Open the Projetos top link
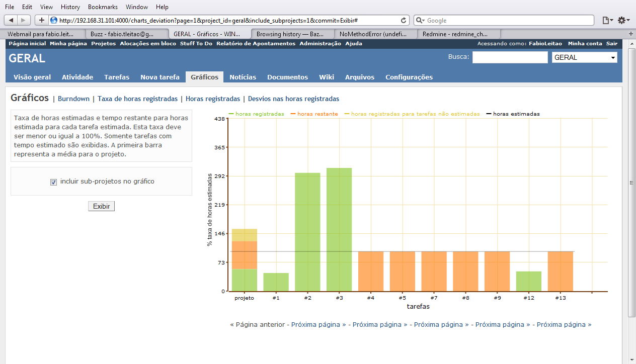Image resolution: width=636 pixels, height=364 pixels. tap(103, 44)
